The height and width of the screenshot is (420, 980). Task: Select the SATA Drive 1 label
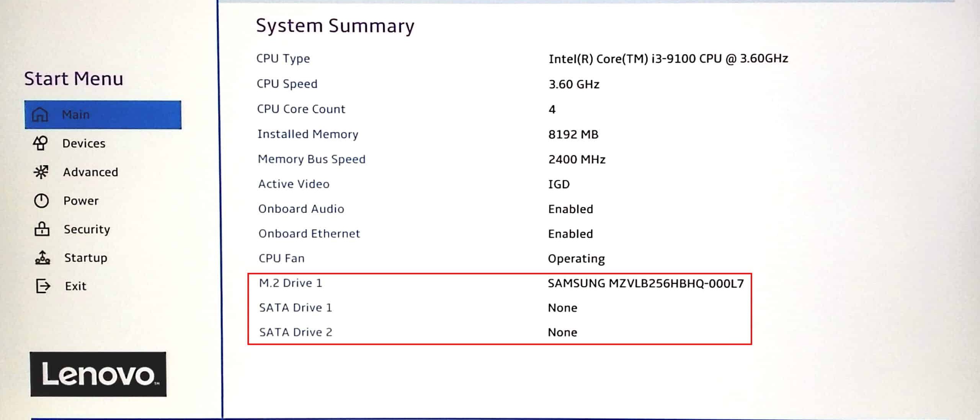(x=296, y=308)
